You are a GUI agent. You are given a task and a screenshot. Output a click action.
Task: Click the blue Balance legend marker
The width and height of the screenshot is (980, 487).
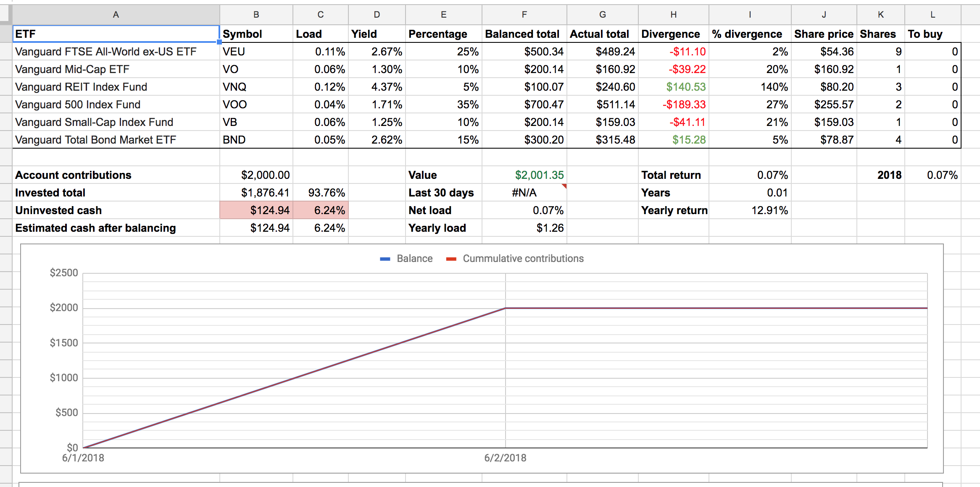click(x=385, y=259)
